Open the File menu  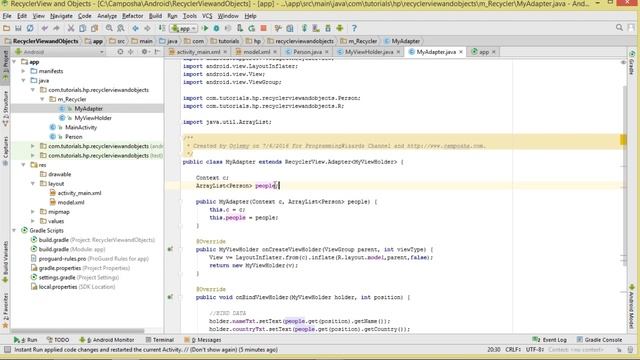tap(7, 16)
